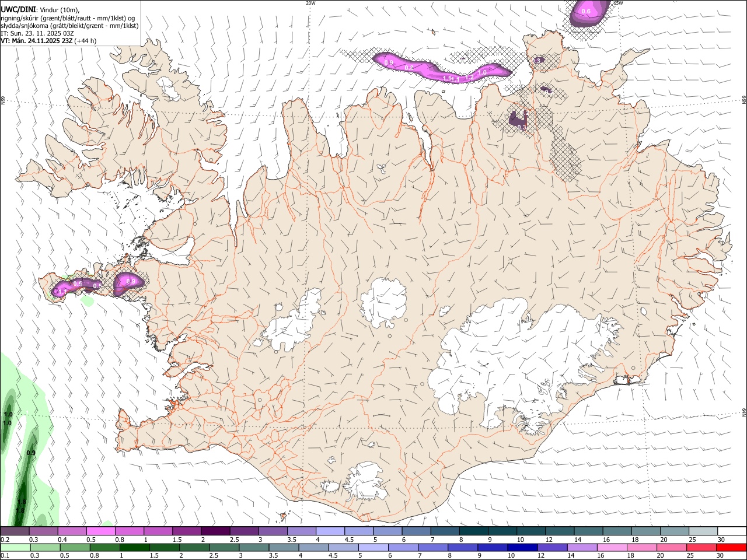747x560 pixels.
Task: Click the 15W longitude label
Action: coord(618,3)
